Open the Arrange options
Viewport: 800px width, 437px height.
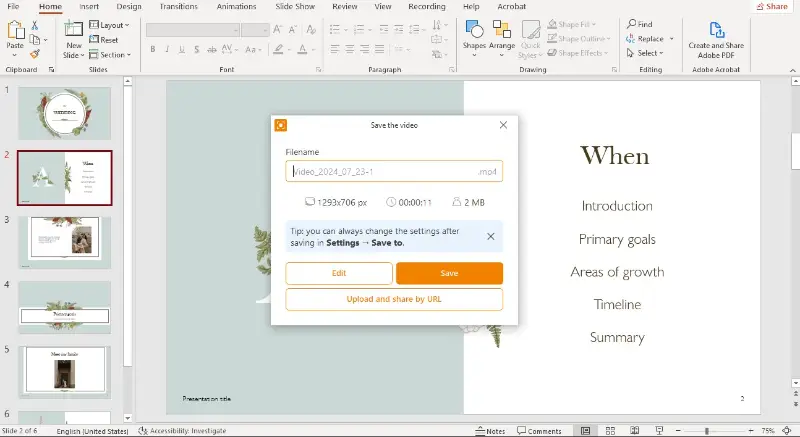pos(502,38)
